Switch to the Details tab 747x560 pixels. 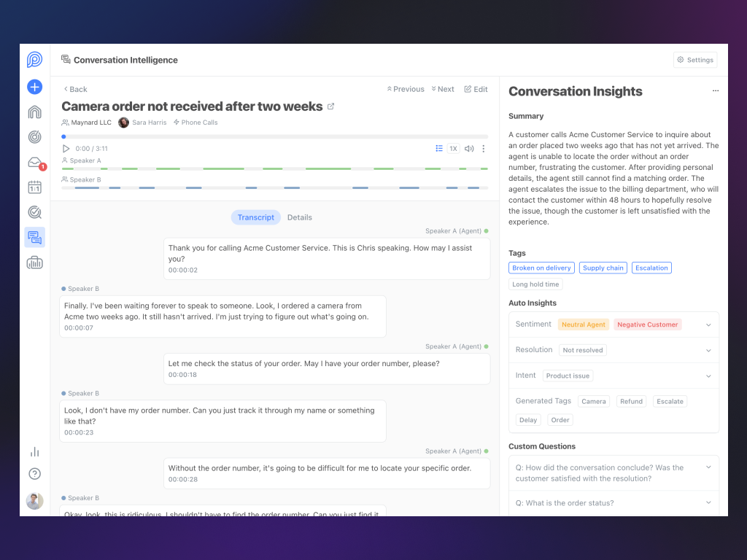click(299, 217)
